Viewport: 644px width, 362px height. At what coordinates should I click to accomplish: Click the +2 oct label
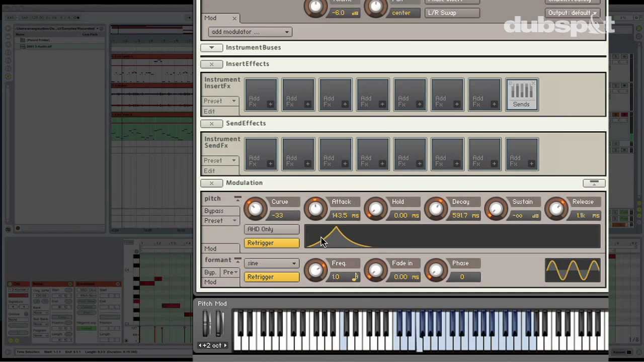pos(213,345)
